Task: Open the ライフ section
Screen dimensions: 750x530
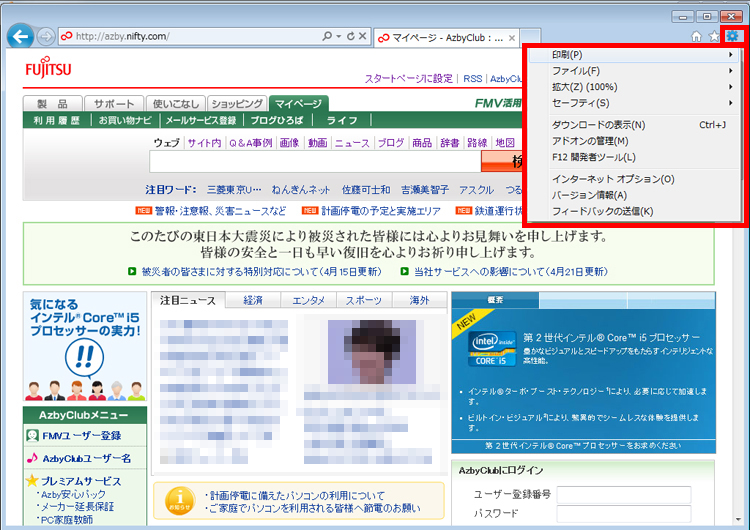Action: tap(342, 120)
